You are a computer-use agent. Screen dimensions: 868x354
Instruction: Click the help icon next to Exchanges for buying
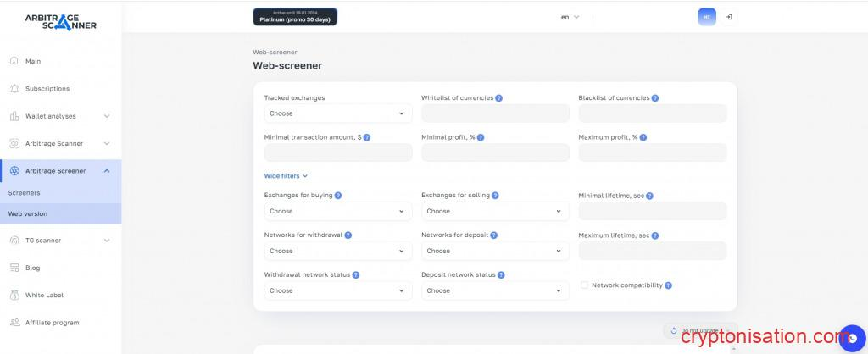338,196
